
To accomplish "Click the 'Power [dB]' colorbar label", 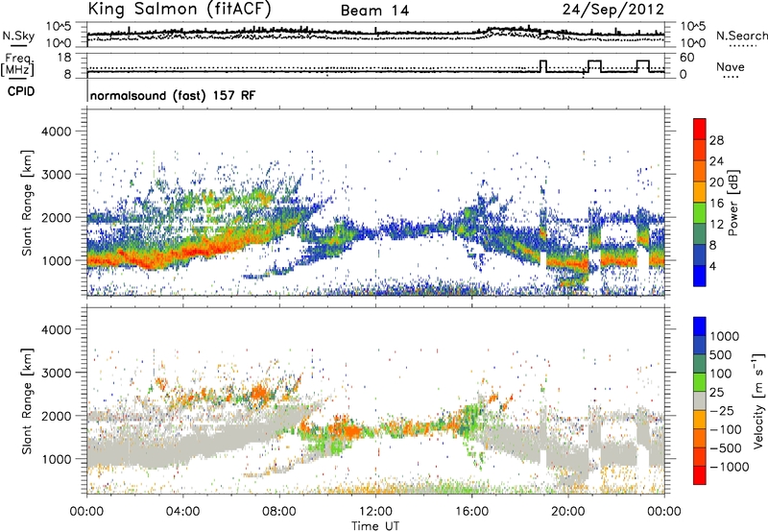I will point(732,203).
